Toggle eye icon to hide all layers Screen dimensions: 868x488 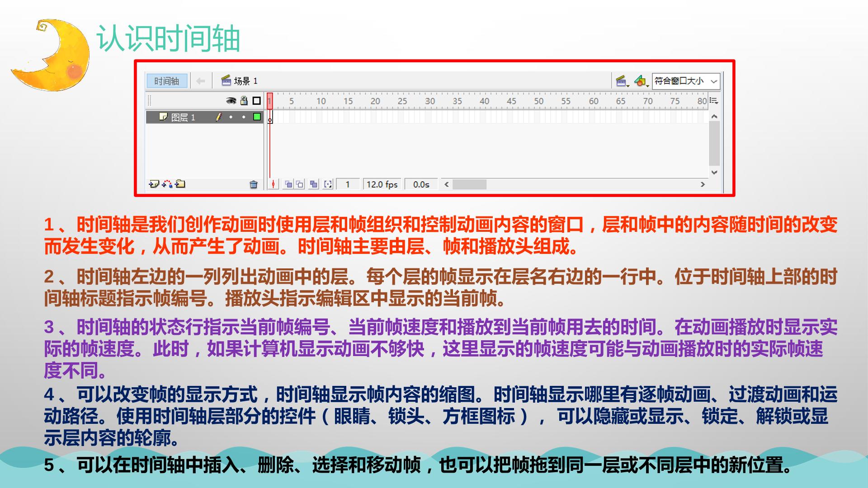pos(231,101)
